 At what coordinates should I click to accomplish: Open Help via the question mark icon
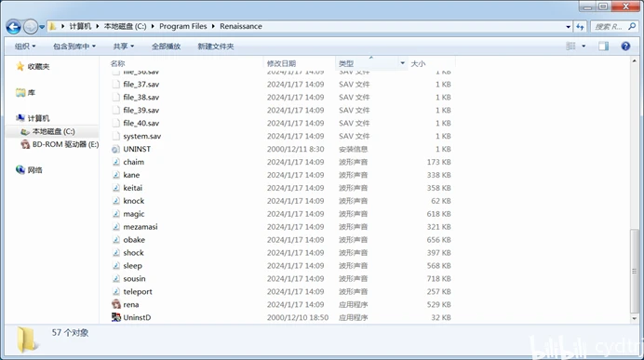625,46
